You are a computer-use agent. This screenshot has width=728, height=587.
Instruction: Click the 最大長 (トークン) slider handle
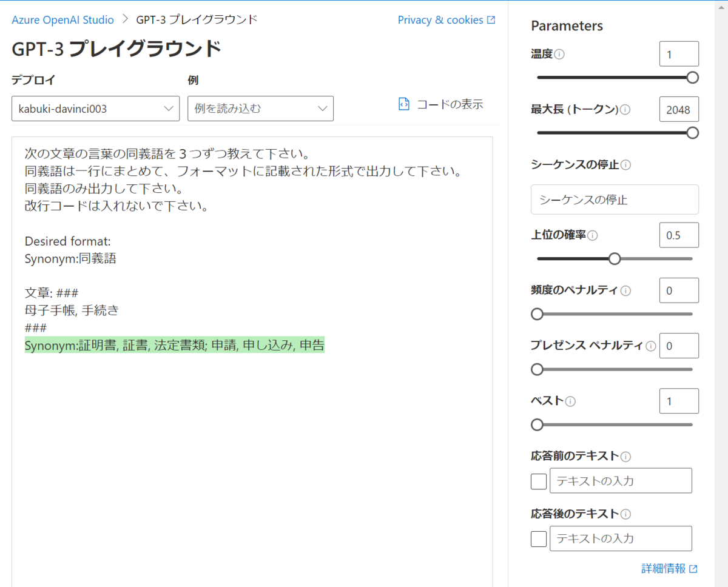tap(692, 133)
